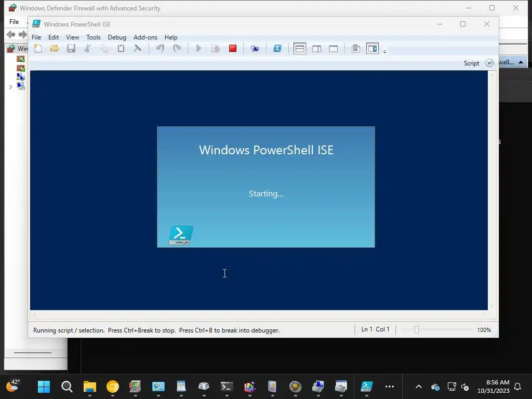This screenshot has width=532, height=399.
Task: Open the Add-ons menu
Action: [145, 37]
